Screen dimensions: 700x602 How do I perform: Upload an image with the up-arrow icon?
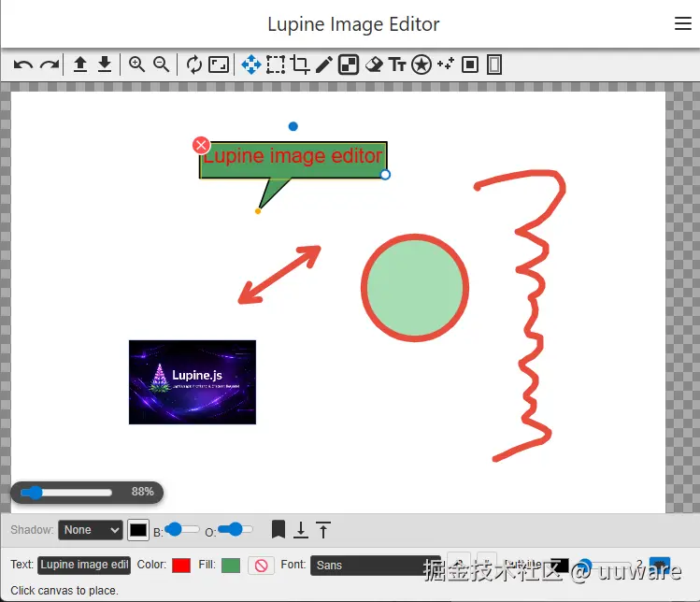[x=80, y=64]
